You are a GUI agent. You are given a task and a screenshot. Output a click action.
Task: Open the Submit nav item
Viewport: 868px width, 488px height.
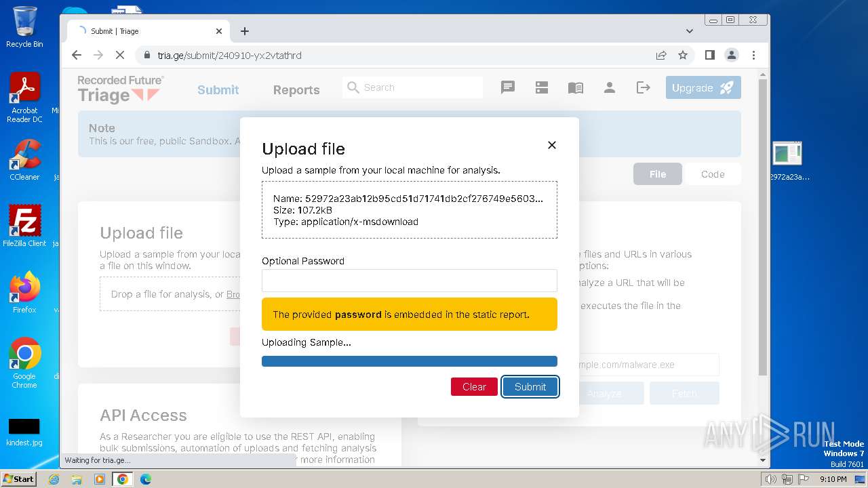pyautogui.click(x=218, y=90)
